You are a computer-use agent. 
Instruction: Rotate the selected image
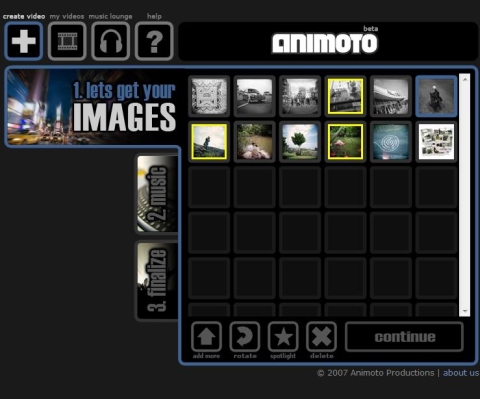pos(245,337)
